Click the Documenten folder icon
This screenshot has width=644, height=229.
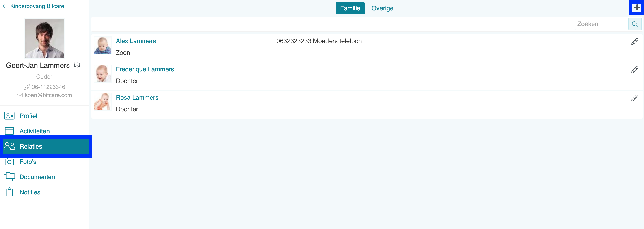(9, 177)
